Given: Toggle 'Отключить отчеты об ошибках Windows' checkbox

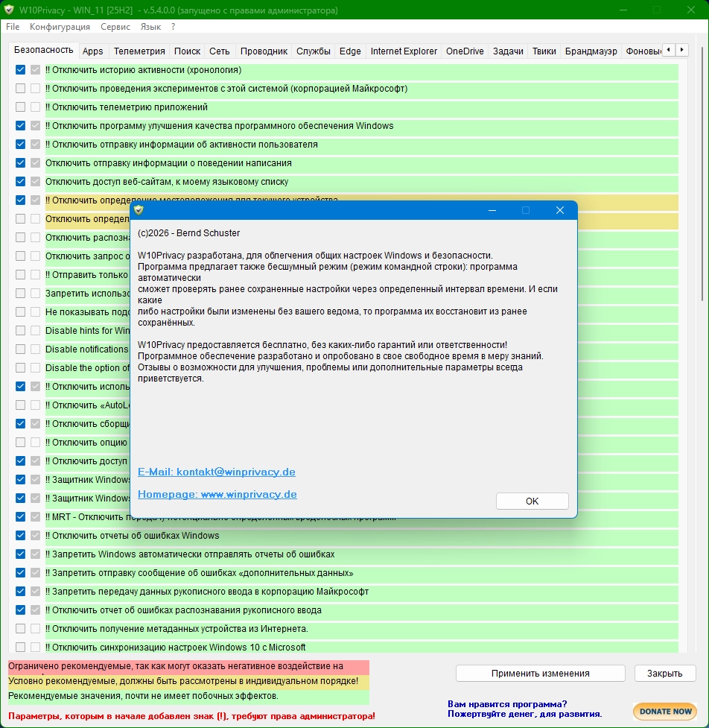Looking at the screenshot, I should click(x=20, y=535).
